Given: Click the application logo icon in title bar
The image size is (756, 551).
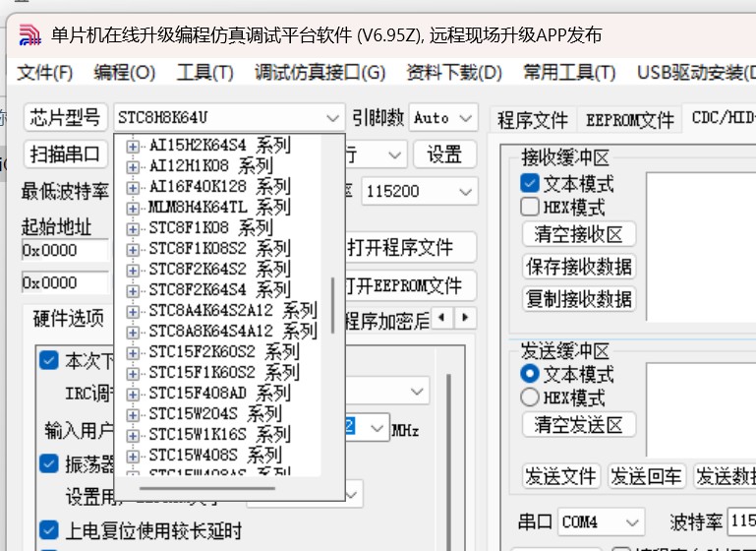Looking at the screenshot, I should tap(30, 36).
